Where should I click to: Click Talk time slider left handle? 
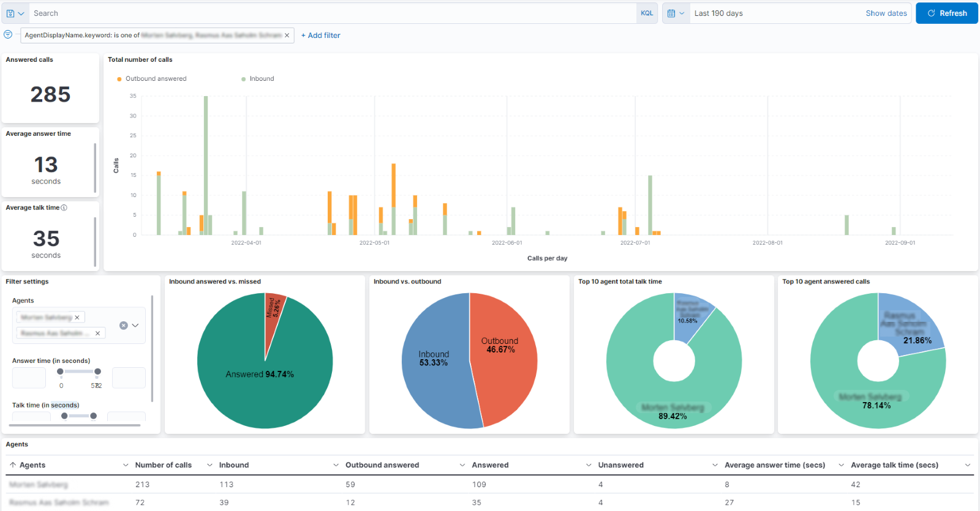click(x=64, y=416)
